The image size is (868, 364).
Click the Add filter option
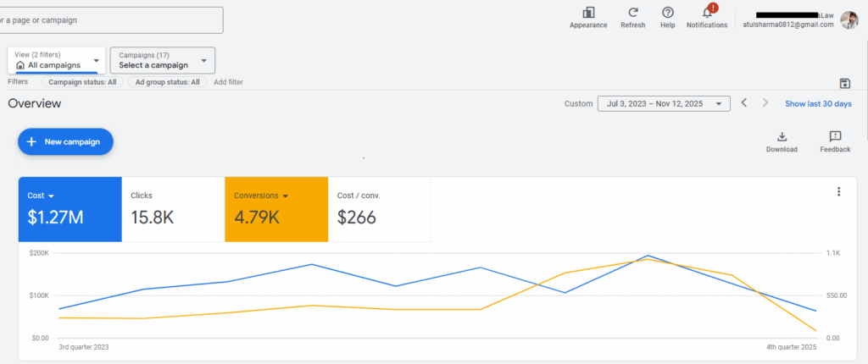(228, 82)
